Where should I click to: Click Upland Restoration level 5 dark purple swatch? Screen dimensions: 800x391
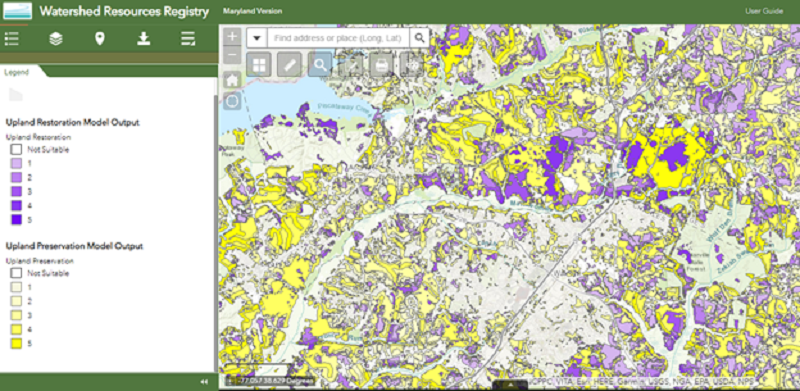click(16, 219)
